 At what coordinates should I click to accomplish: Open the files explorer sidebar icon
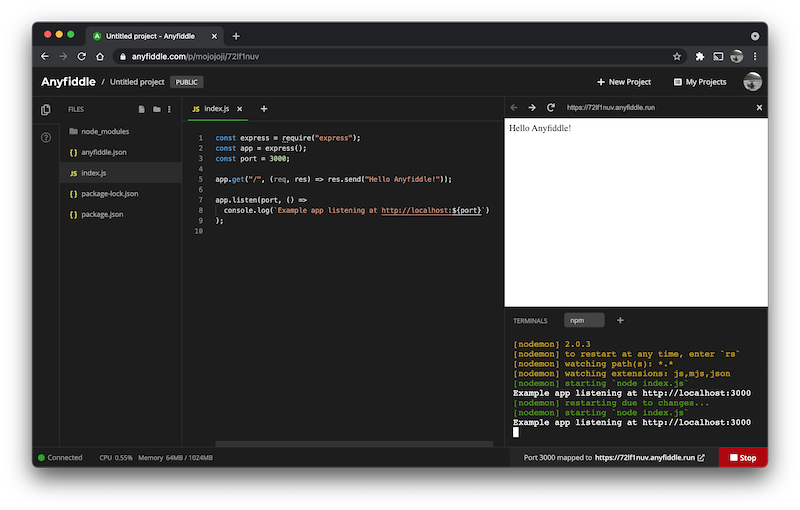pyautogui.click(x=45, y=109)
